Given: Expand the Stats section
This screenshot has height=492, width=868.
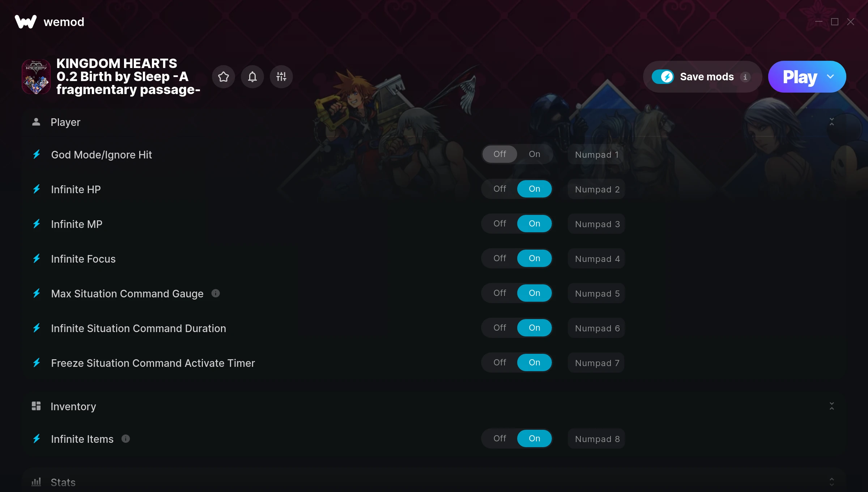Looking at the screenshot, I should [832, 482].
